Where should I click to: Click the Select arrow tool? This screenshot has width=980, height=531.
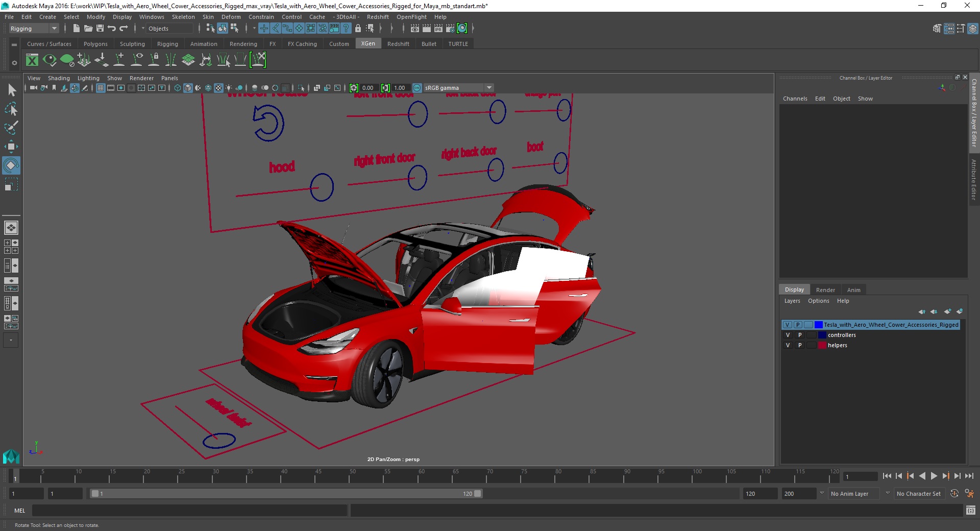tap(12, 90)
